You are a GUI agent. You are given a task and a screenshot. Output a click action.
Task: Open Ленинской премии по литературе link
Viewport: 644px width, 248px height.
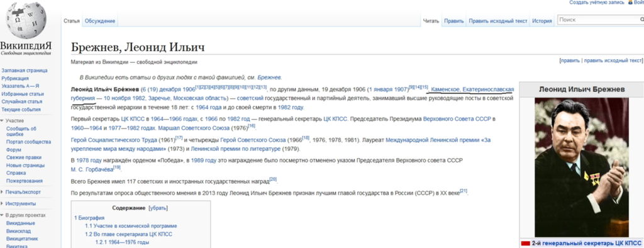pyautogui.click(x=236, y=149)
